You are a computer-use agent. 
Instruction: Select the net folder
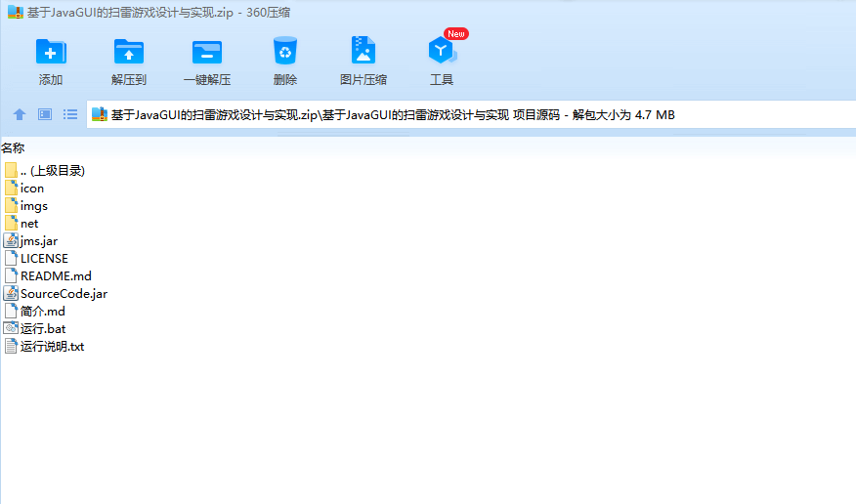click(x=21, y=224)
